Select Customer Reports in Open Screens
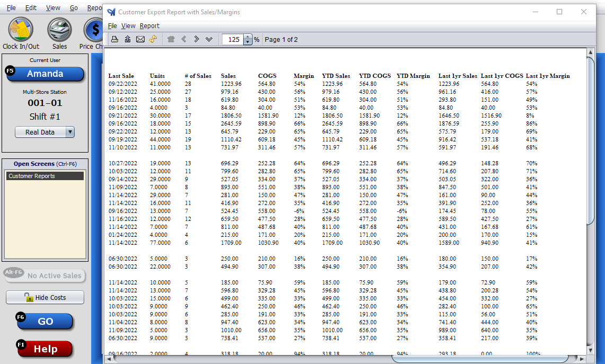Screen dimensions: 605x364 [x=45, y=176]
